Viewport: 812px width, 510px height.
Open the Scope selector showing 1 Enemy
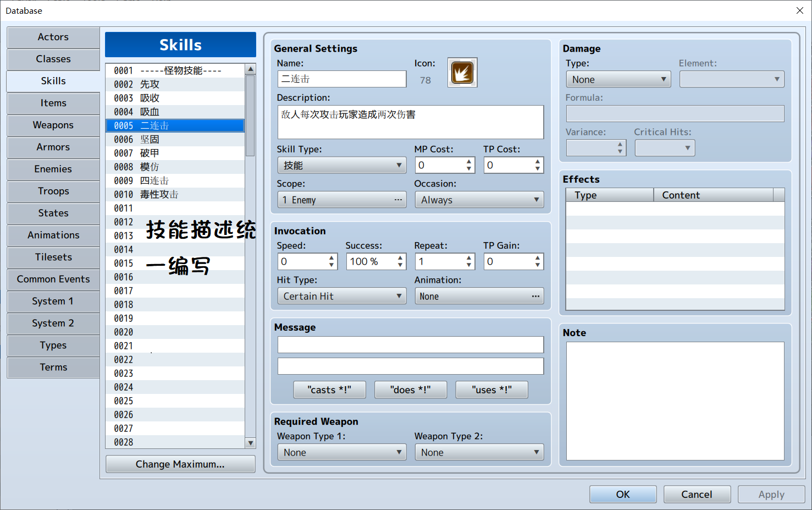pyautogui.click(x=342, y=200)
